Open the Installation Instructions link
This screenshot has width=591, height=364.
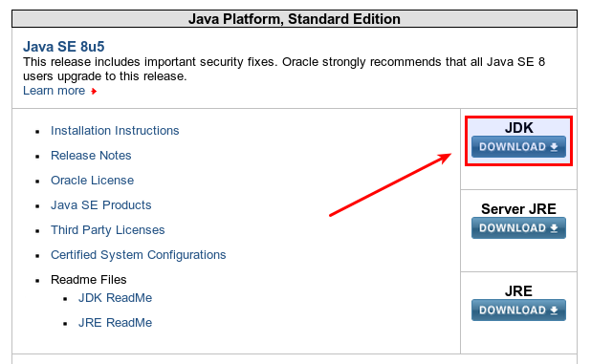click(x=115, y=131)
